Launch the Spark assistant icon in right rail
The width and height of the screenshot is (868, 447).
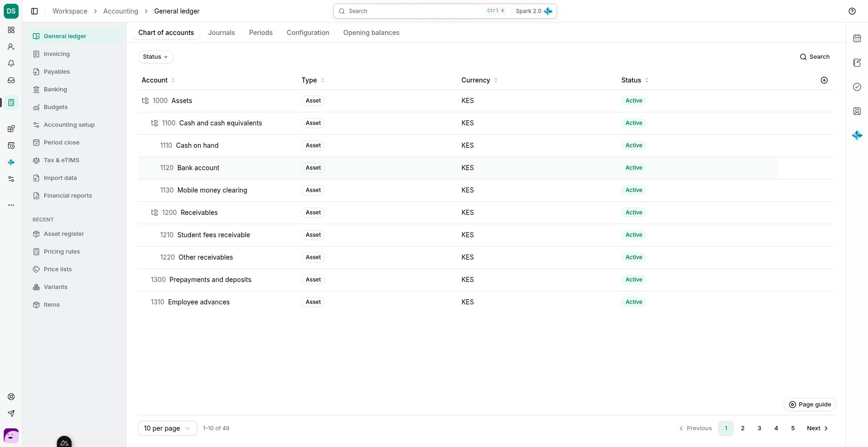[x=857, y=135]
